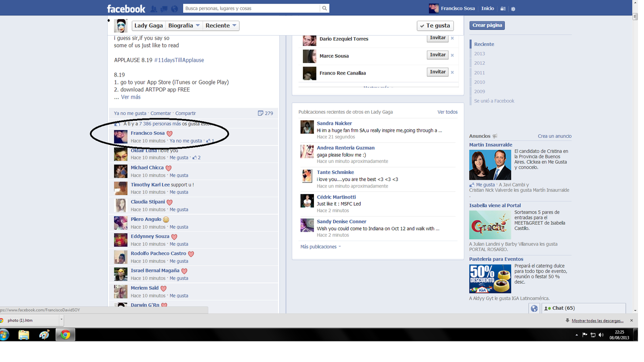Dismiss Marce Sousa invite suggestion

(452, 55)
